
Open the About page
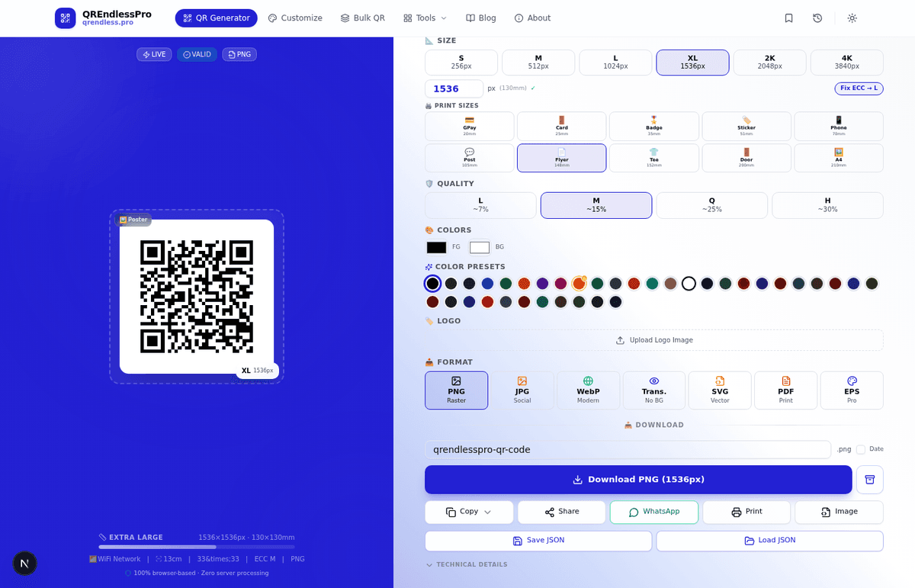532,18
